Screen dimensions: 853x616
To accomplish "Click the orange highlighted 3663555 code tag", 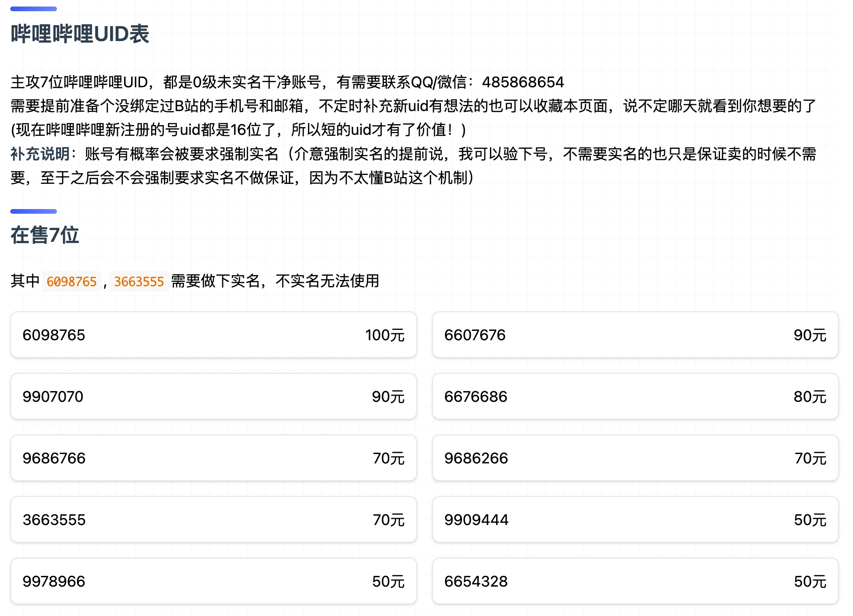I will (x=139, y=281).
